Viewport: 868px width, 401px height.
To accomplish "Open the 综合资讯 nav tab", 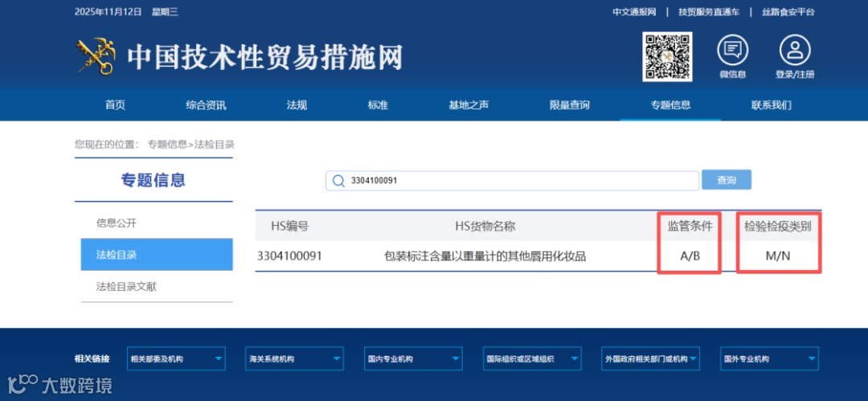I will pyautogui.click(x=206, y=104).
